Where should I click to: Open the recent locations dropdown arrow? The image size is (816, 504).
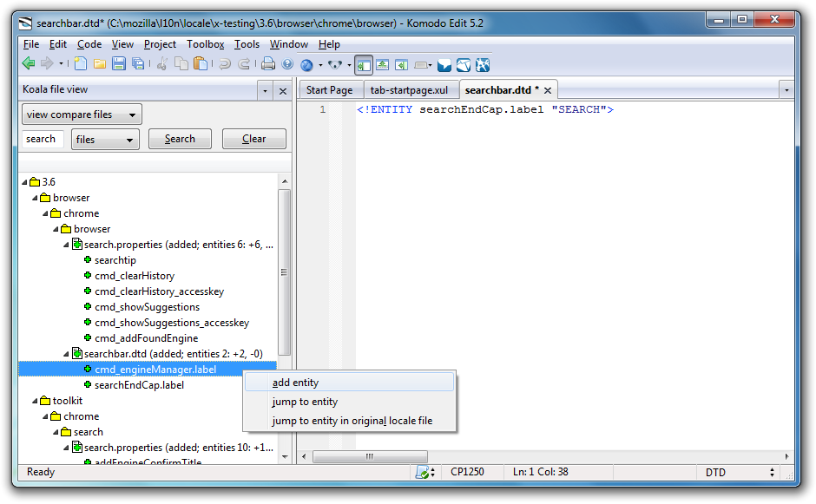61,64
